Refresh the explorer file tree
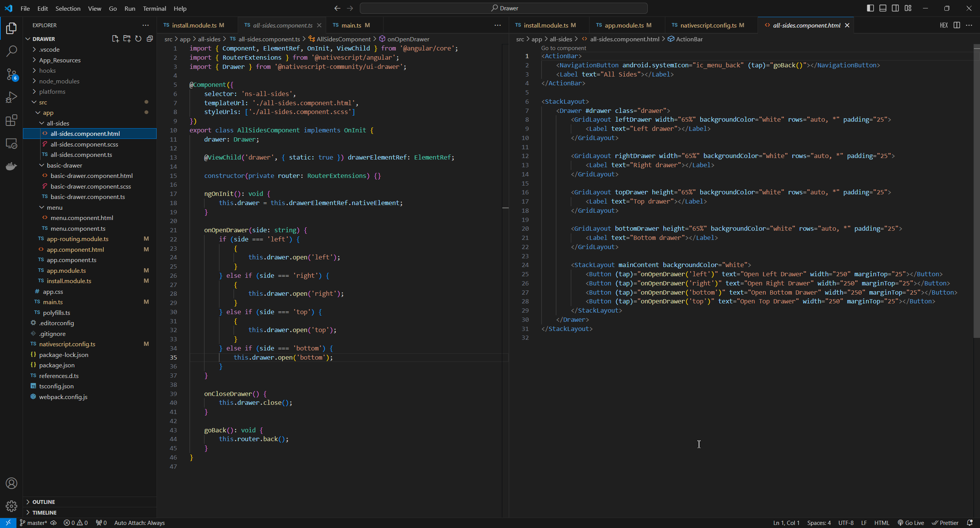The width and height of the screenshot is (980, 528). pos(138,39)
